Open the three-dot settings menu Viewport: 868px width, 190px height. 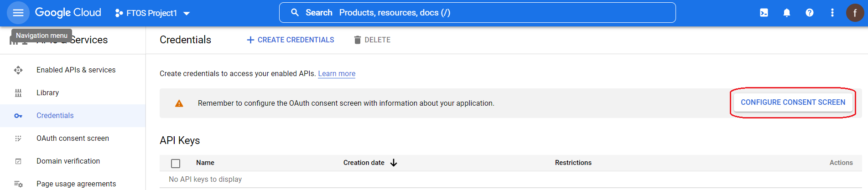(832, 13)
